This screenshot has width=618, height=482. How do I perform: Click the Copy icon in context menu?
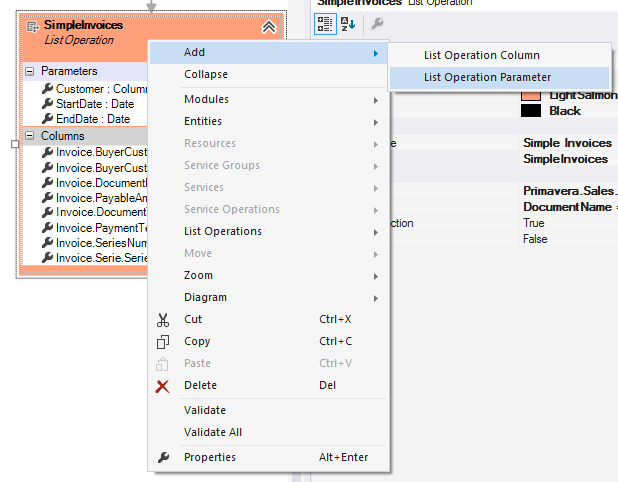[163, 342]
